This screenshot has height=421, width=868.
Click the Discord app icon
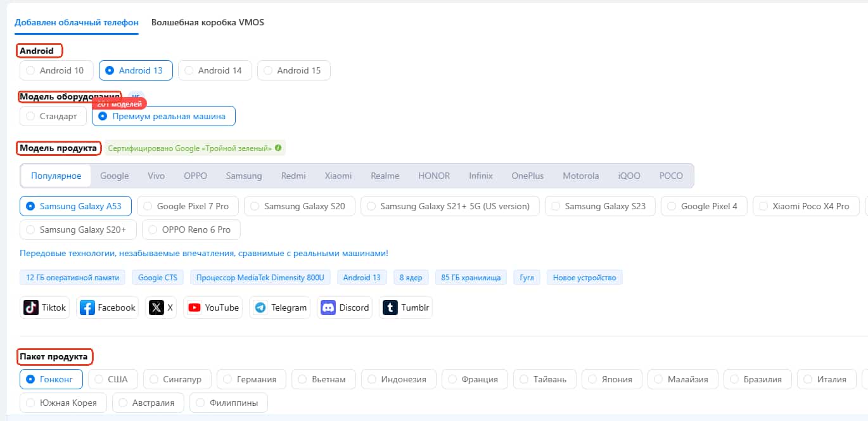click(328, 308)
